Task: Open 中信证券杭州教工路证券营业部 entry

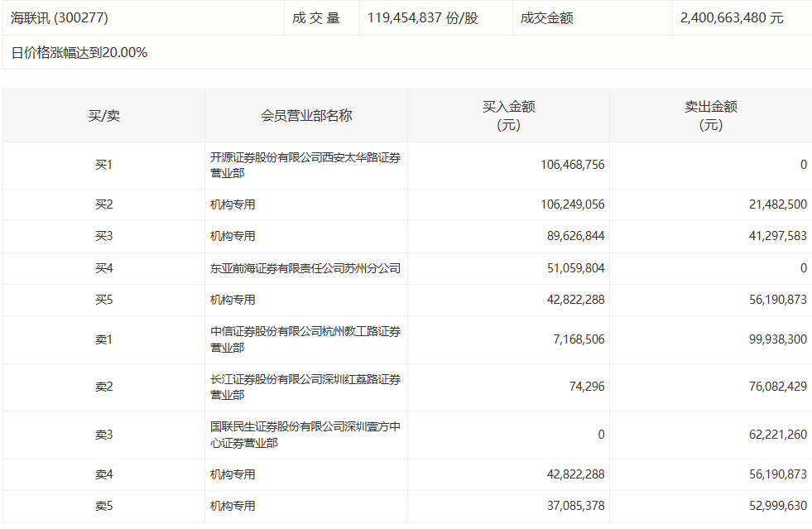Action: [305, 339]
